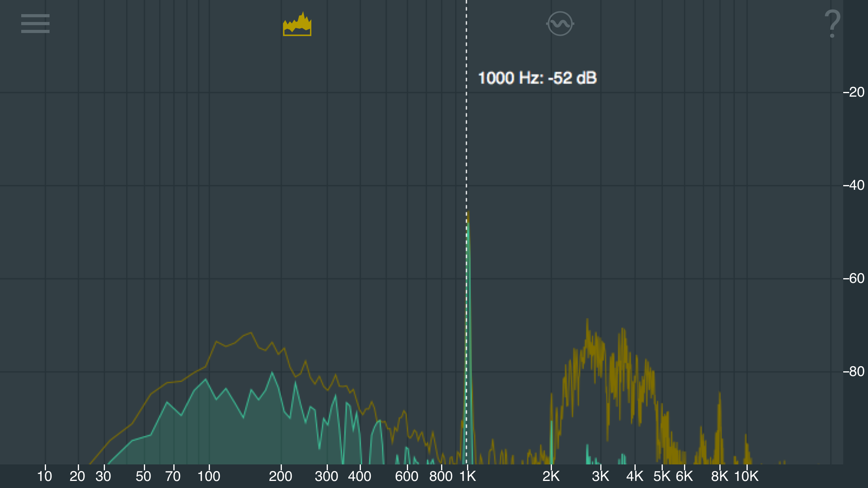Switch to the signal generator icon
This screenshot has width=868, height=488.
(560, 24)
